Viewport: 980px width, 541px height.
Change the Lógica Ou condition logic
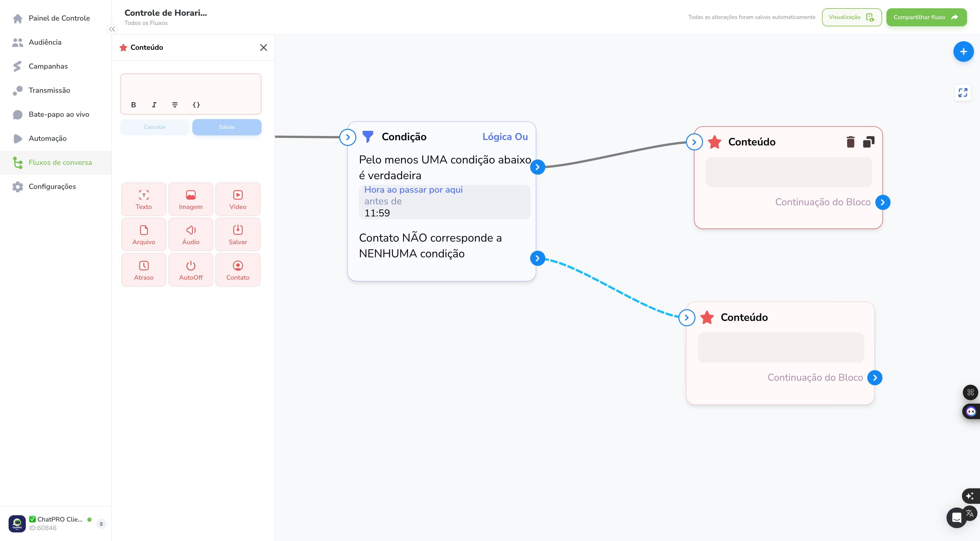[x=505, y=137]
